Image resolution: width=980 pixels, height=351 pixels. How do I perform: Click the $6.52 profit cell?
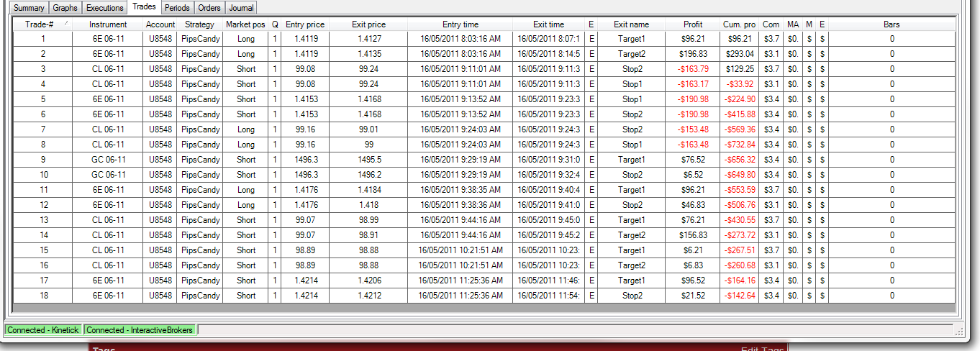point(693,175)
